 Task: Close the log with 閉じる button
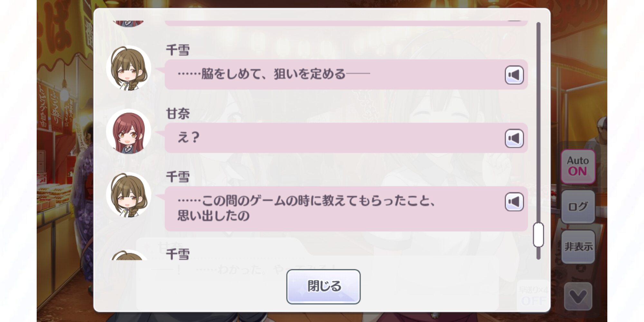[323, 287]
